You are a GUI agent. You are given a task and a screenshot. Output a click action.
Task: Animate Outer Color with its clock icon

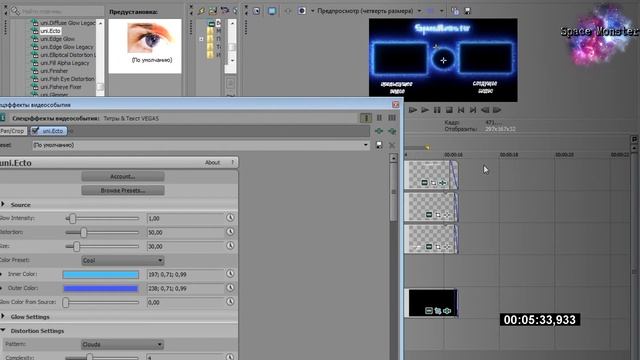pos(230,288)
